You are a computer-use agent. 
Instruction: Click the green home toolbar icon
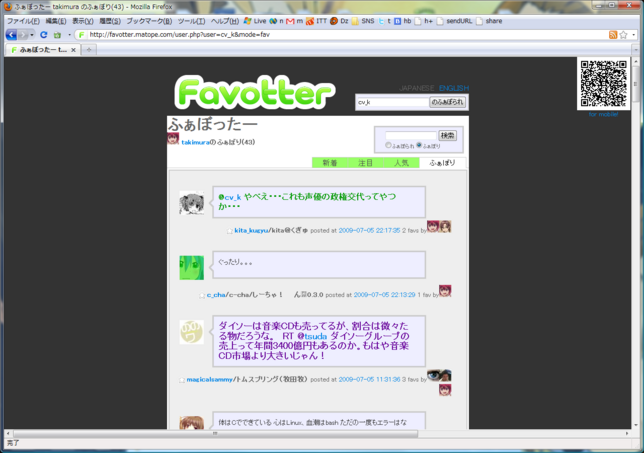(57, 35)
